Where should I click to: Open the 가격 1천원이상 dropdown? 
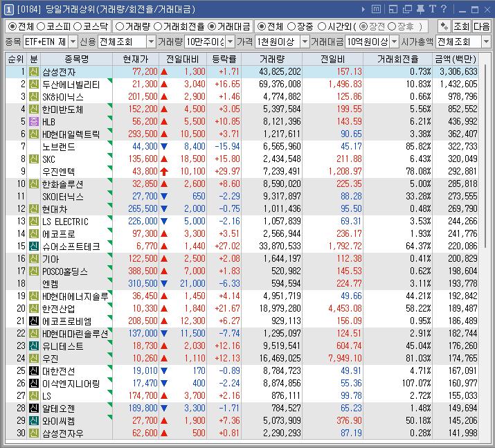(x=305, y=42)
